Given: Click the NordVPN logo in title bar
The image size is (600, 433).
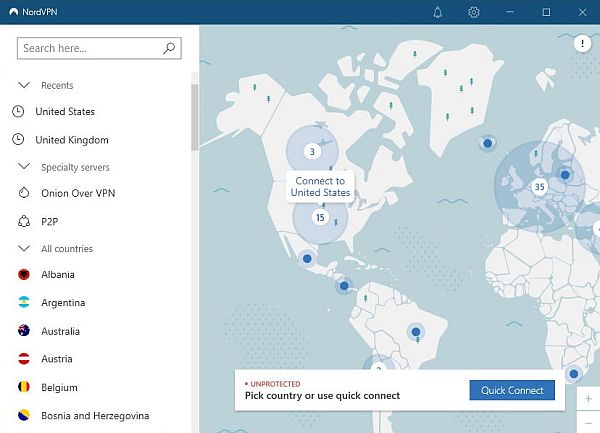Looking at the screenshot, I should (14, 12).
